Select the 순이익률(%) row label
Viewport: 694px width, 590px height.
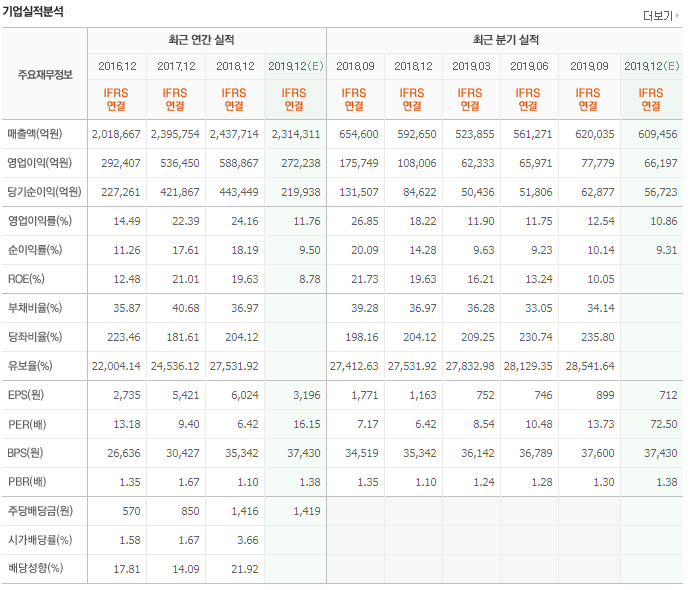[35, 250]
